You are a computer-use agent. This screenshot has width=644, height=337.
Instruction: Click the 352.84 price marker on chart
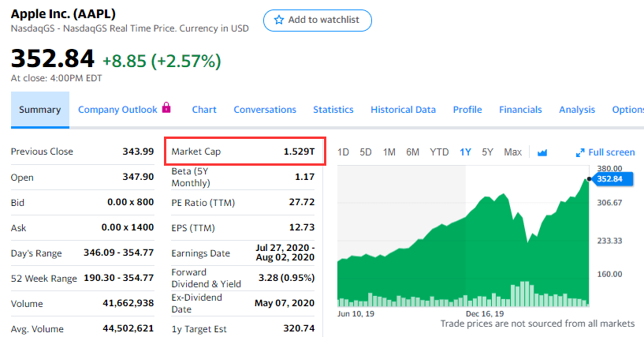pos(609,179)
